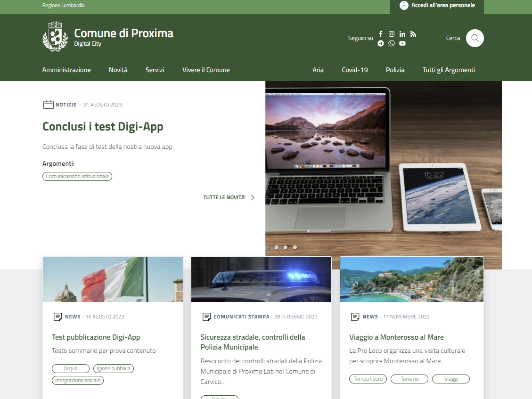Select the Comunicazione istituzionale topic chip
This screenshot has width=532, height=399.
77,176
